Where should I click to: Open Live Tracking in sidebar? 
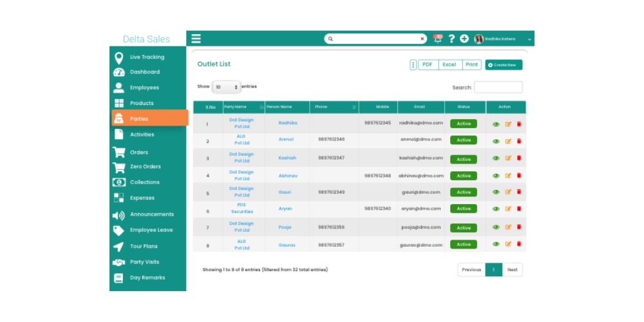148,57
